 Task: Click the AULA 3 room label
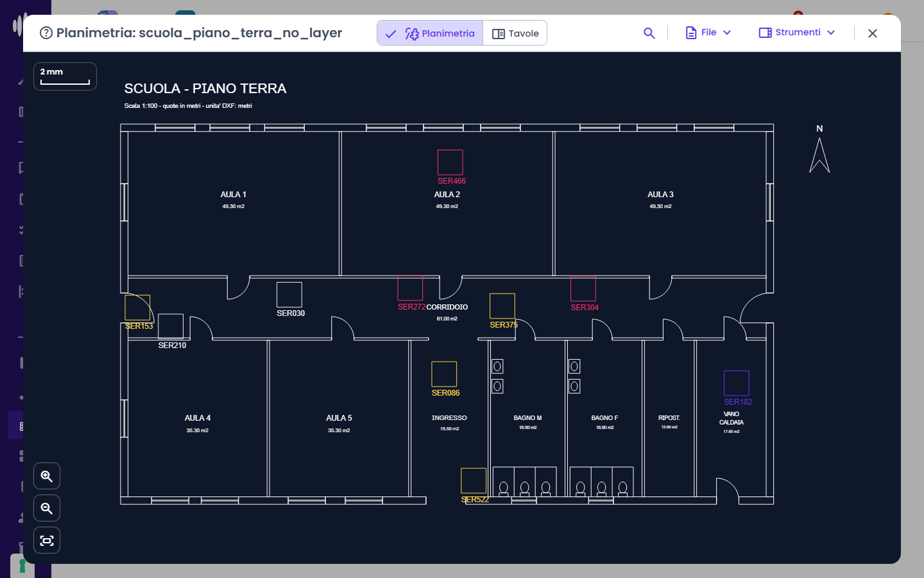click(660, 195)
